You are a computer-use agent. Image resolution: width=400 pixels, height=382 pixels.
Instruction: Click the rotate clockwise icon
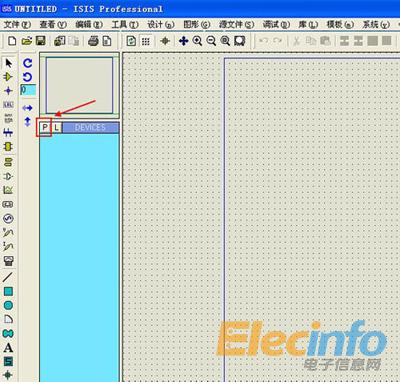coord(28,63)
